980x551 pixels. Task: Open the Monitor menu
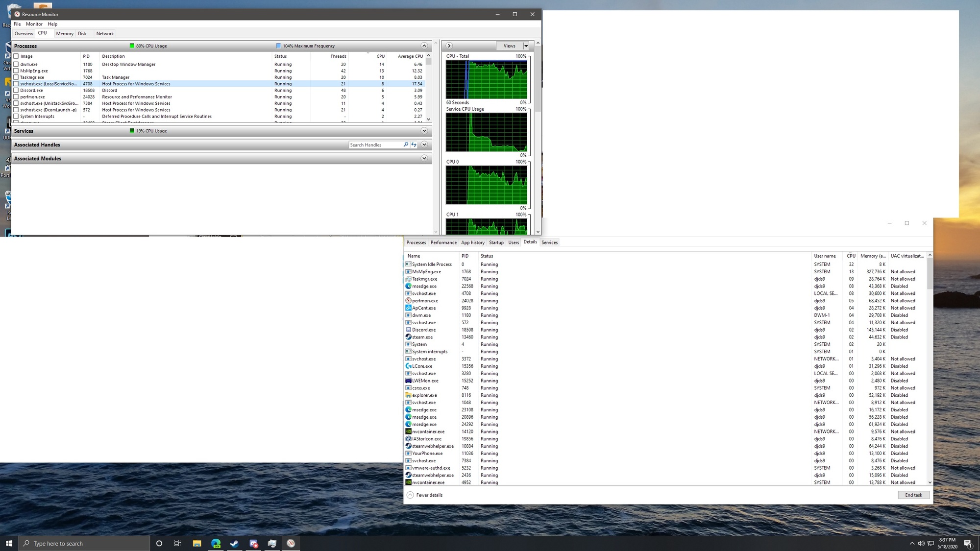point(34,24)
